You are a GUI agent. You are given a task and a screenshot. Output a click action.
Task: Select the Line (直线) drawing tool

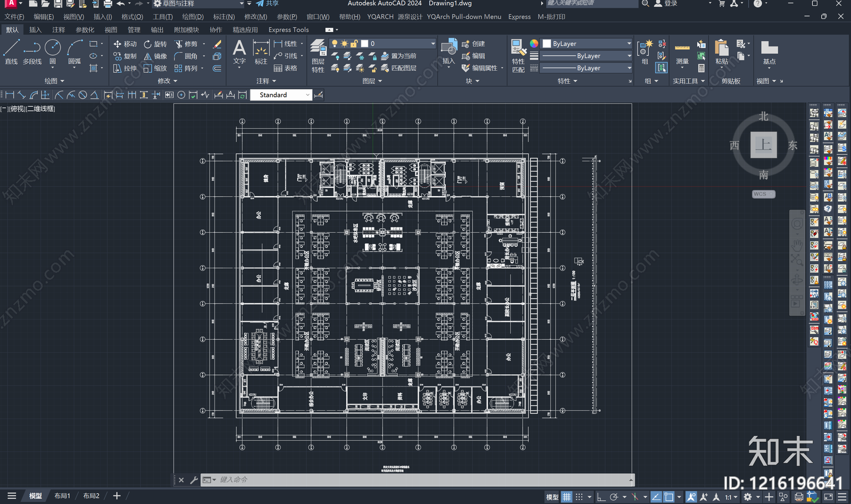coord(11,52)
